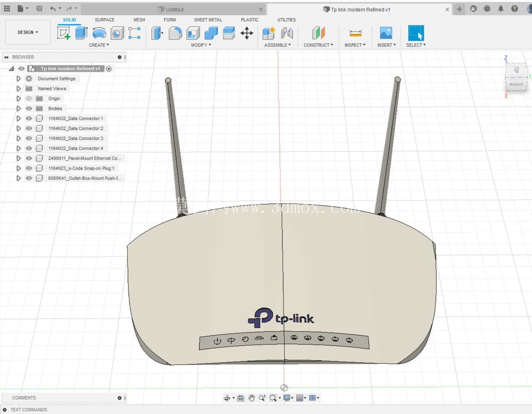Switch to the MESH tab
532x414 pixels.
pos(139,20)
